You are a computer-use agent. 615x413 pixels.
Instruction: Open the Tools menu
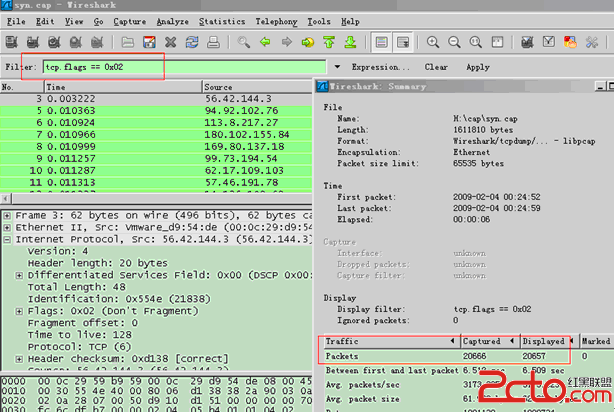tap(319, 22)
